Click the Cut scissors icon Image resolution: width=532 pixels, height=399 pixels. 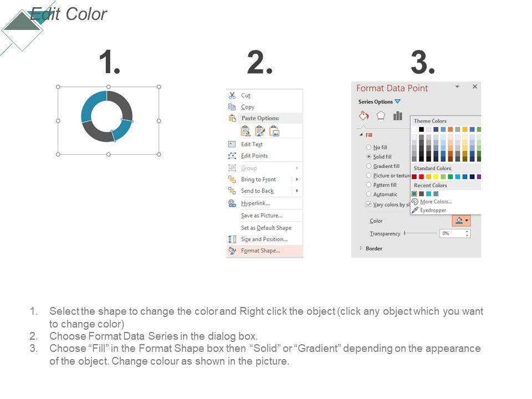pos(232,95)
